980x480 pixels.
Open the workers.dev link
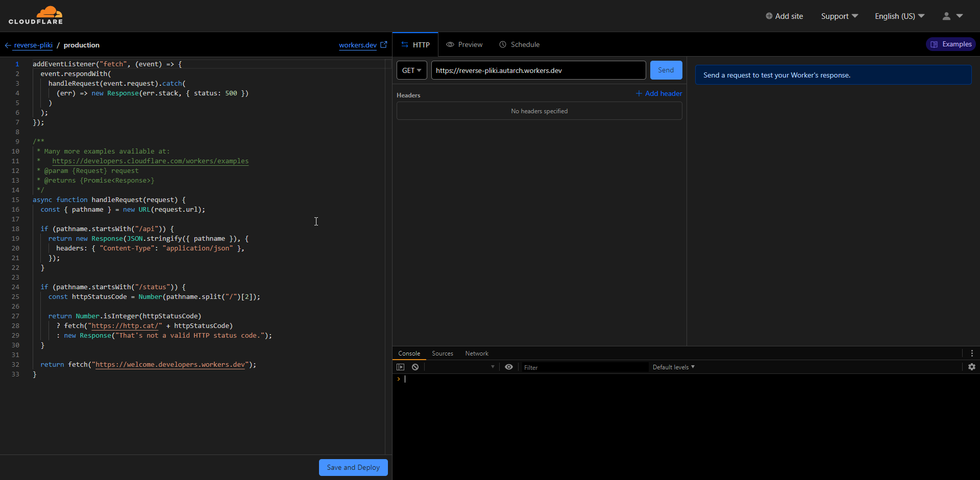pyautogui.click(x=358, y=45)
